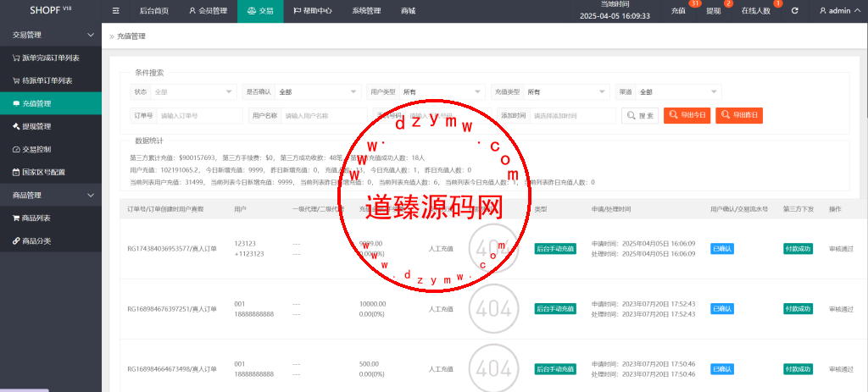The width and height of the screenshot is (868, 392).
Task: Click the SHOPF V18 logo
Action: click(50, 10)
